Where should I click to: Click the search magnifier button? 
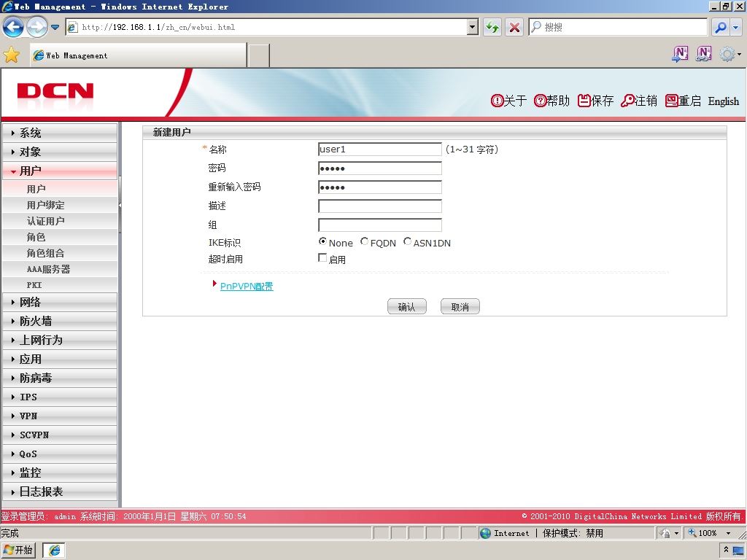point(721,27)
